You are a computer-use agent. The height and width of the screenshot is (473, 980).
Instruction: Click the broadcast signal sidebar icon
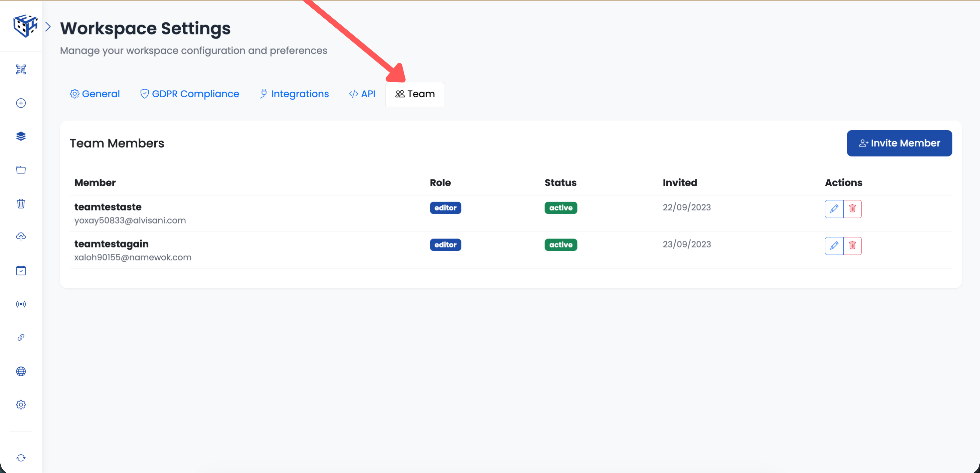pos(21,304)
